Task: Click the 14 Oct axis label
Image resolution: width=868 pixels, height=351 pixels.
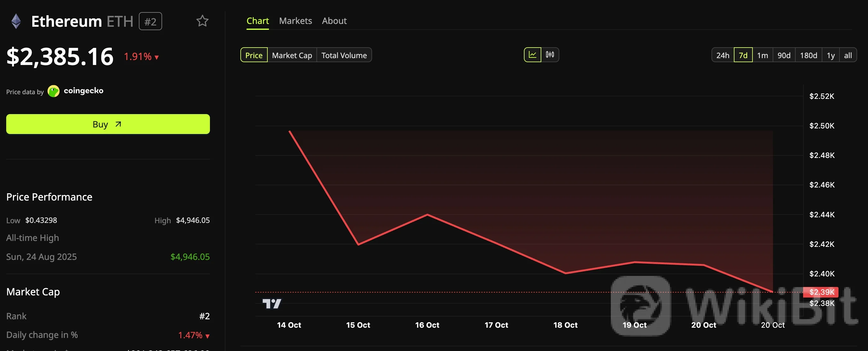Action: [x=289, y=325]
